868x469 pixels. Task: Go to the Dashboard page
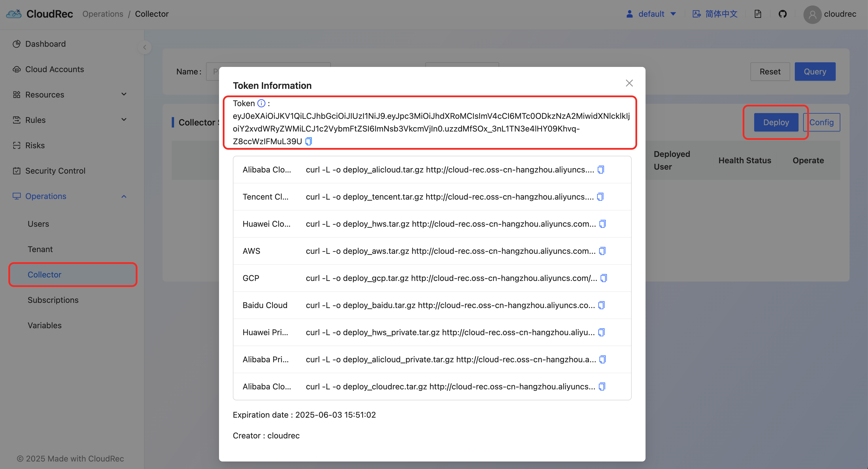point(45,44)
